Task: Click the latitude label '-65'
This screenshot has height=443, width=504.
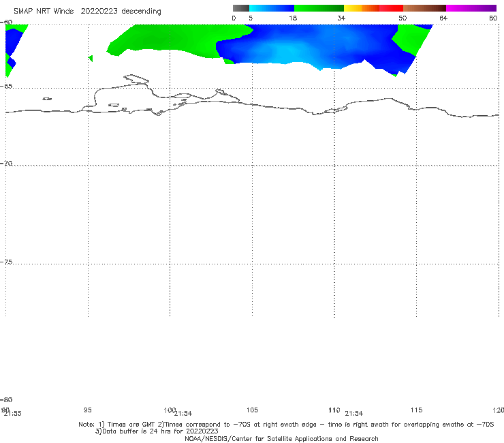Action: 6,87
